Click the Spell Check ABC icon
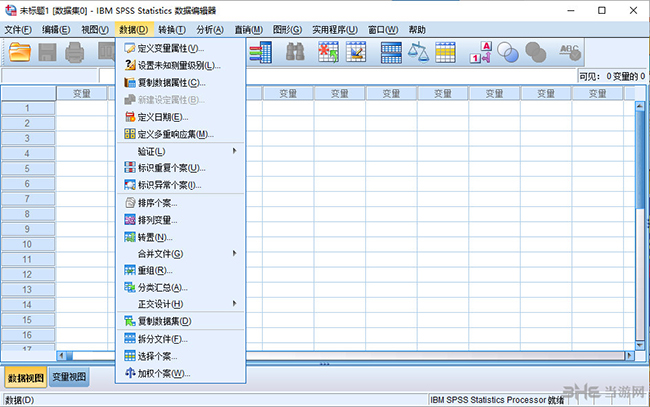 point(570,52)
